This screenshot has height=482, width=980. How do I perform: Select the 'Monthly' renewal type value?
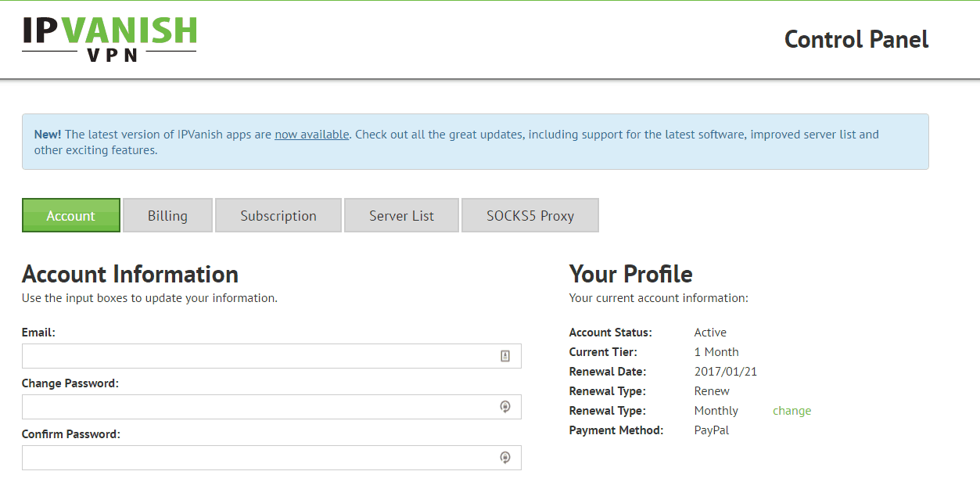716,411
